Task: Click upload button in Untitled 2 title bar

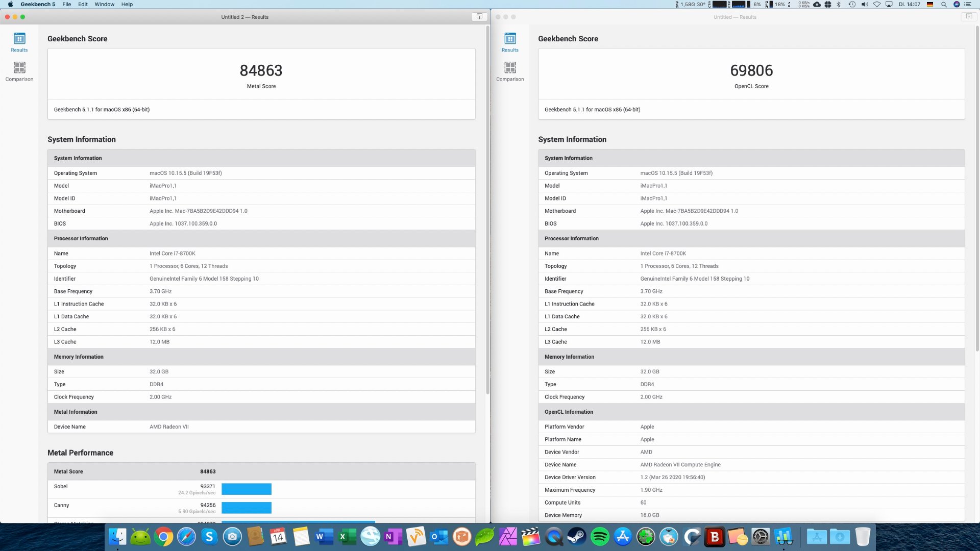Action: point(479,17)
